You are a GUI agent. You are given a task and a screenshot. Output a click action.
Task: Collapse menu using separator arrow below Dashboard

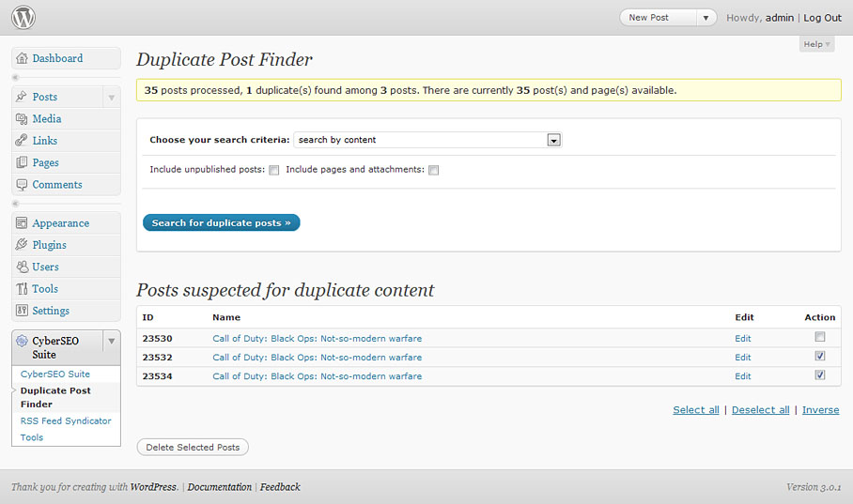[x=15, y=78]
